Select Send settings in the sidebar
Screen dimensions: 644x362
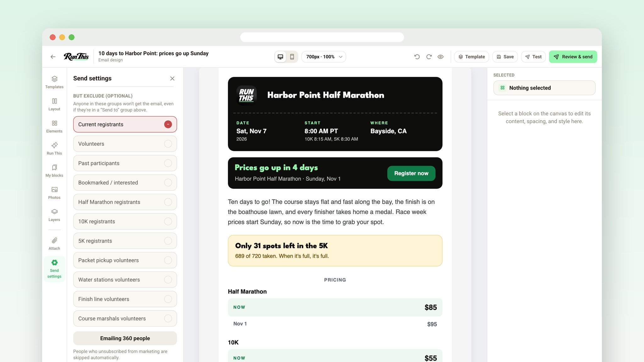point(54,269)
